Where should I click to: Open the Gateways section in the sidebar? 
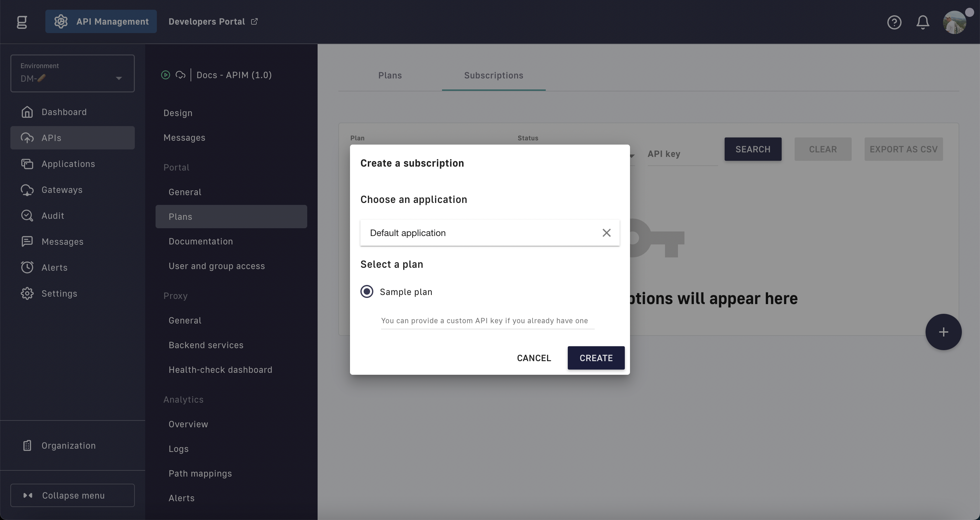point(62,190)
